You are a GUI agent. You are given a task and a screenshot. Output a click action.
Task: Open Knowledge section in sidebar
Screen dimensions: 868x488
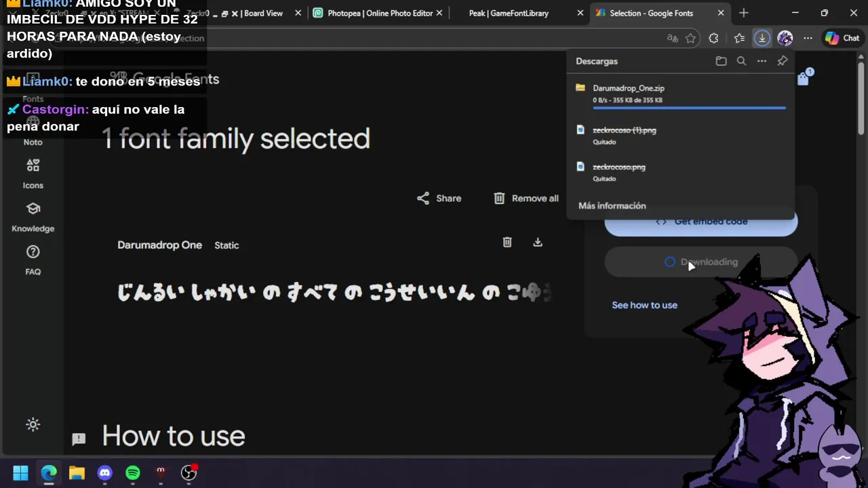point(33,217)
